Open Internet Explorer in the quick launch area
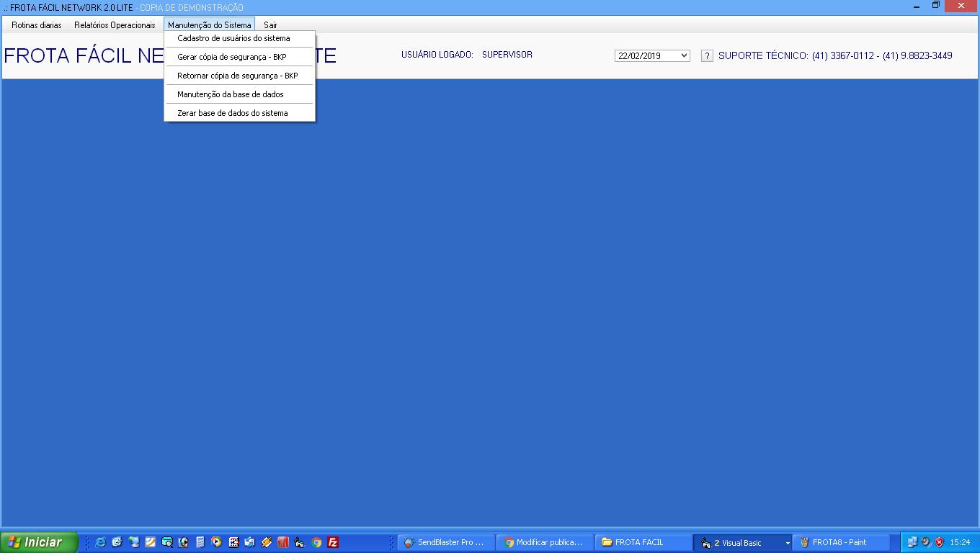 [x=100, y=542]
